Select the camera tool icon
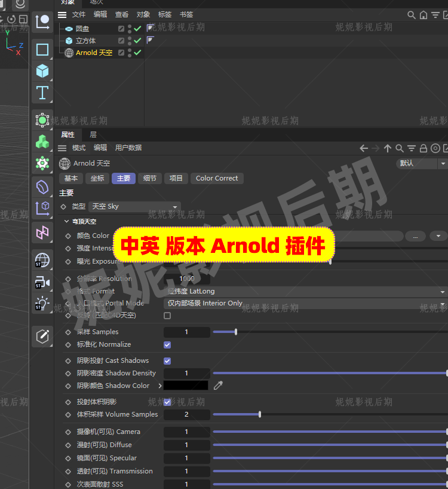Viewport: 448px width, 489px height. 42,283
